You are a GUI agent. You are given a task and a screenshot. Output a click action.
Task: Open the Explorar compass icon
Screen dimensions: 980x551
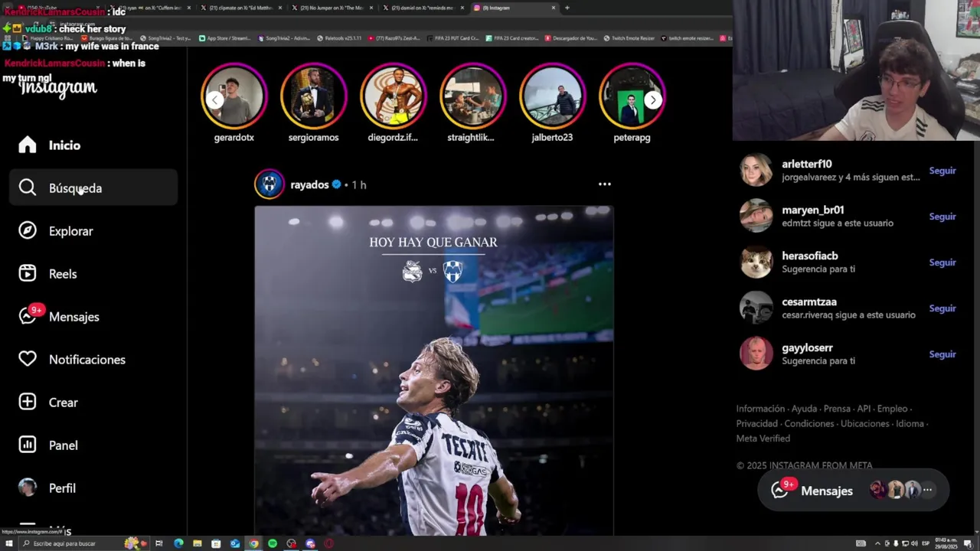coord(28,231)
